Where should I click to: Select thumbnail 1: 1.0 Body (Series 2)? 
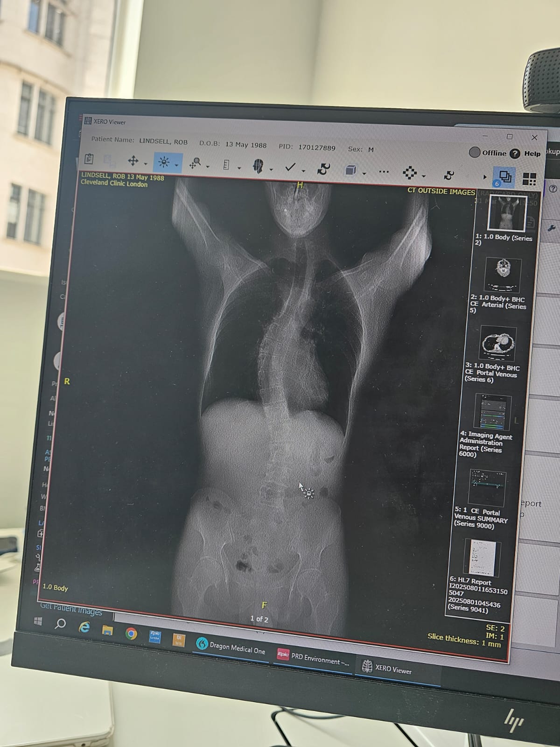[x=507, y=212]
